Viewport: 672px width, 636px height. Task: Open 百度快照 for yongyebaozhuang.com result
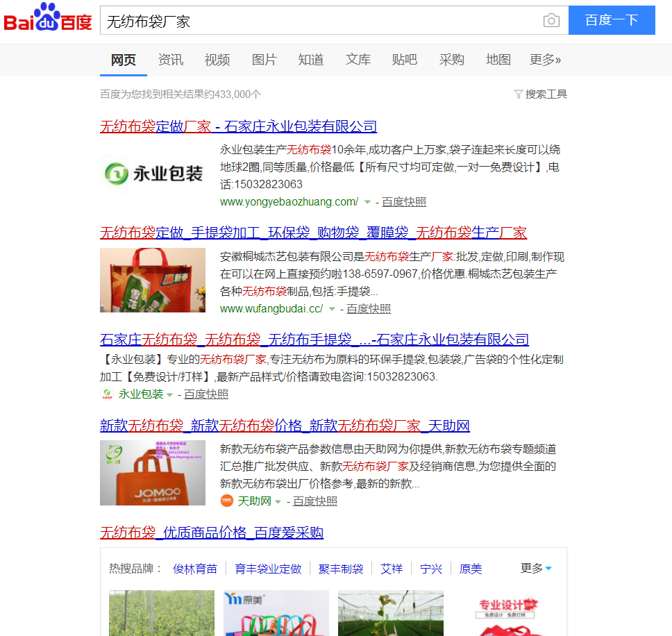tap(404, 202)
